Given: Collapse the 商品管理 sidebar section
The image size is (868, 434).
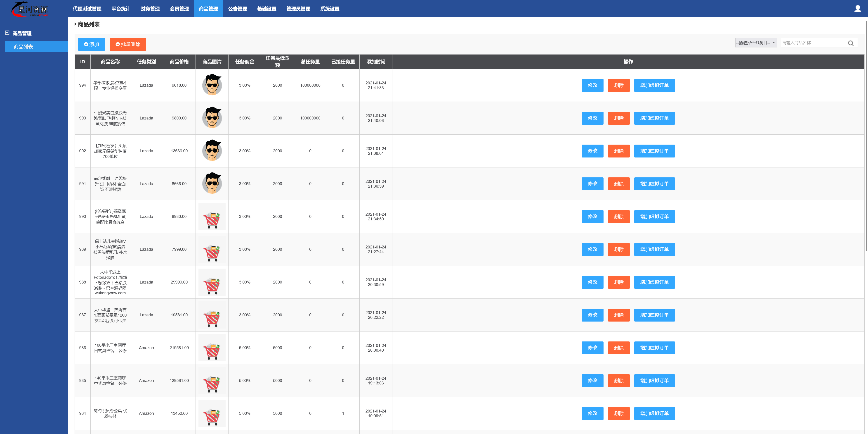Looking at the screenshot, I should pos(7,33).
